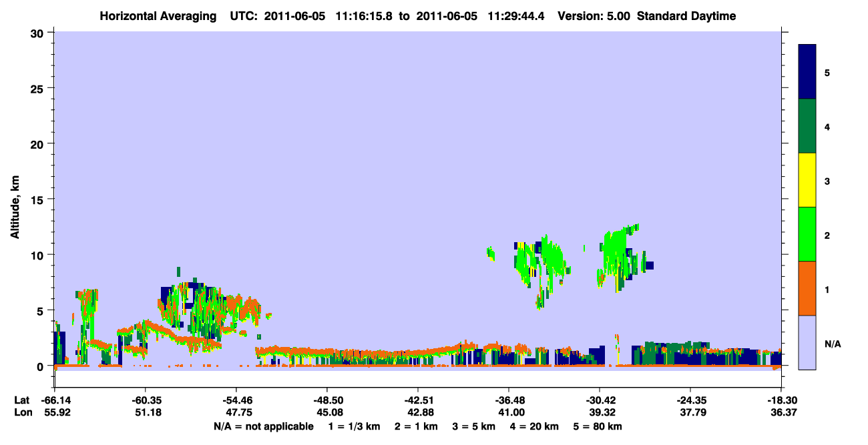Click 'Version: 5.00' in the title
This screenshot has height=445, width=868.
594,17
